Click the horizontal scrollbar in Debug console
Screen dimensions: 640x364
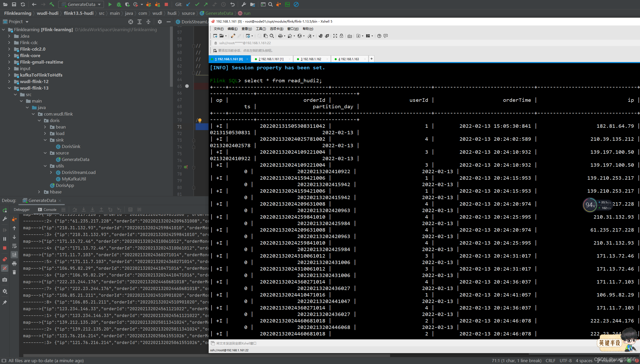point(207,356)
